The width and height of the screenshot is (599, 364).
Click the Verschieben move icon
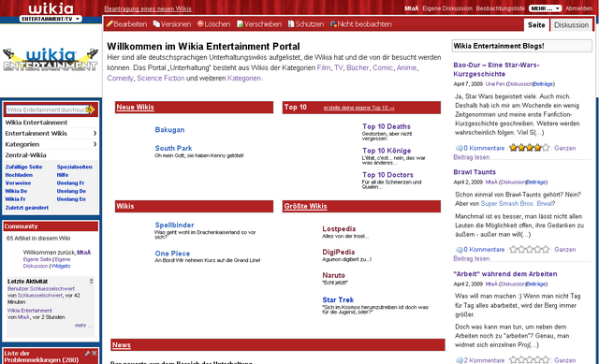point(240,24)
